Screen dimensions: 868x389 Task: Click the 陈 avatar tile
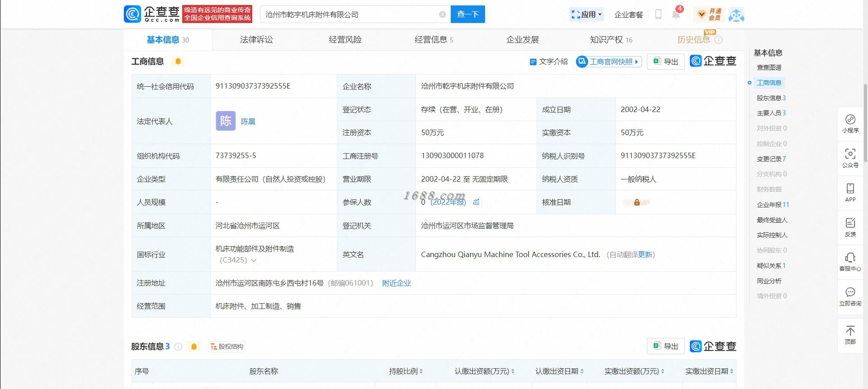tap(226, 121)
